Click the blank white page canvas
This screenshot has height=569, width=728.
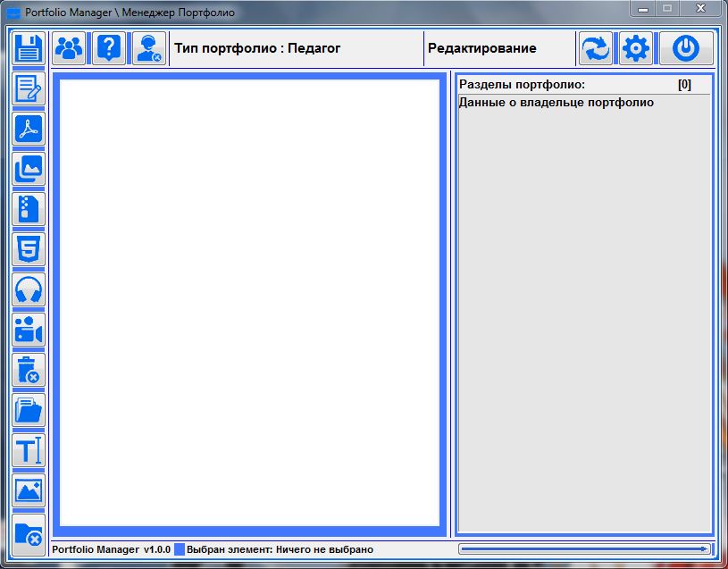(250, 303)
